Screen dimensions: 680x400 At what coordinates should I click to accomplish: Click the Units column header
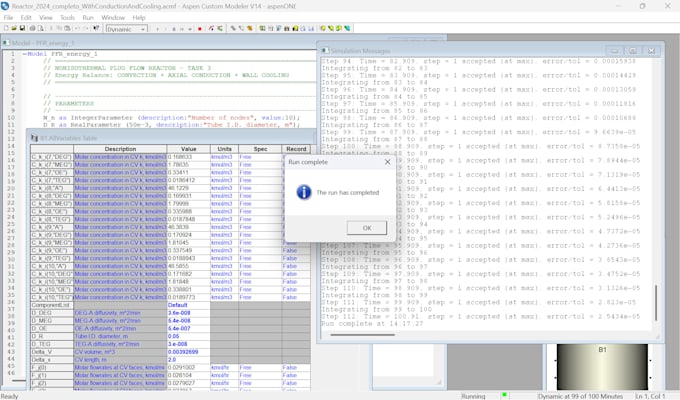pyautogui.click(x=224, y=149)
